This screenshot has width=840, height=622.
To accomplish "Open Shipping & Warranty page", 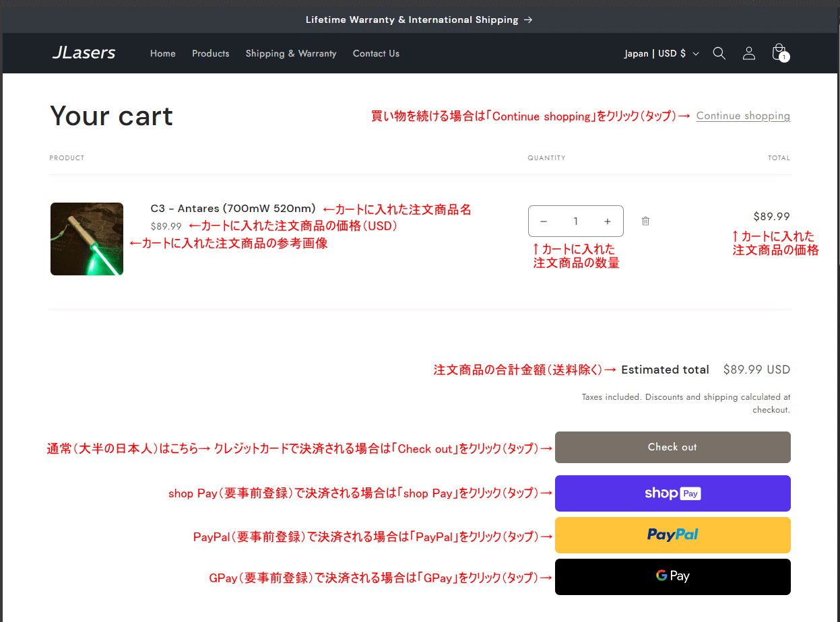I will [290, 53].
